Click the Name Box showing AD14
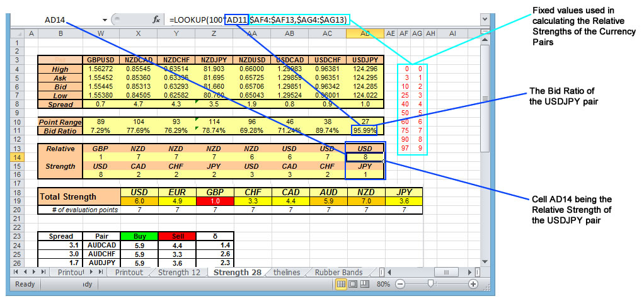 tap(55, 20)
